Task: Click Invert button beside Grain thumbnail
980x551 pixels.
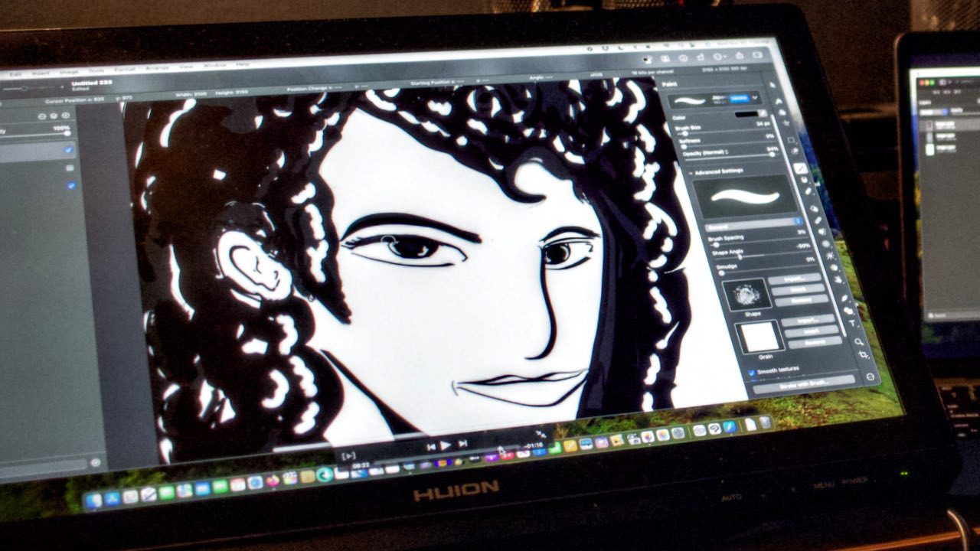Action: [812, 331]
